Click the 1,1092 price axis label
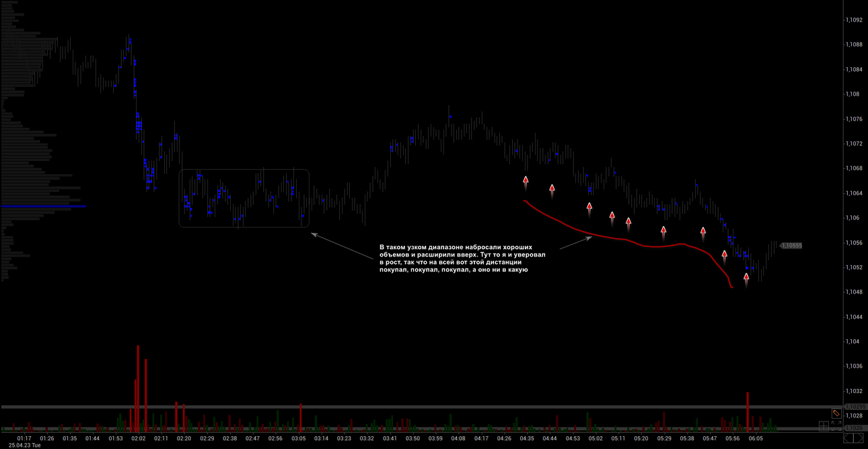The width and height of the screenshot is (868, 449). pyautogui.click(x=853, y=20)
